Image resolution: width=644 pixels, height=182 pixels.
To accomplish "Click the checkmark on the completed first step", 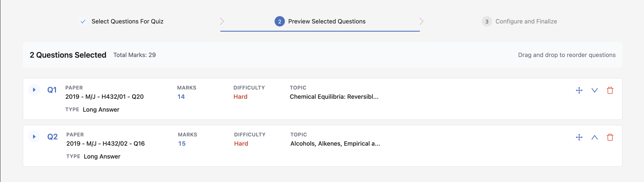I will [x=83, y=21].
